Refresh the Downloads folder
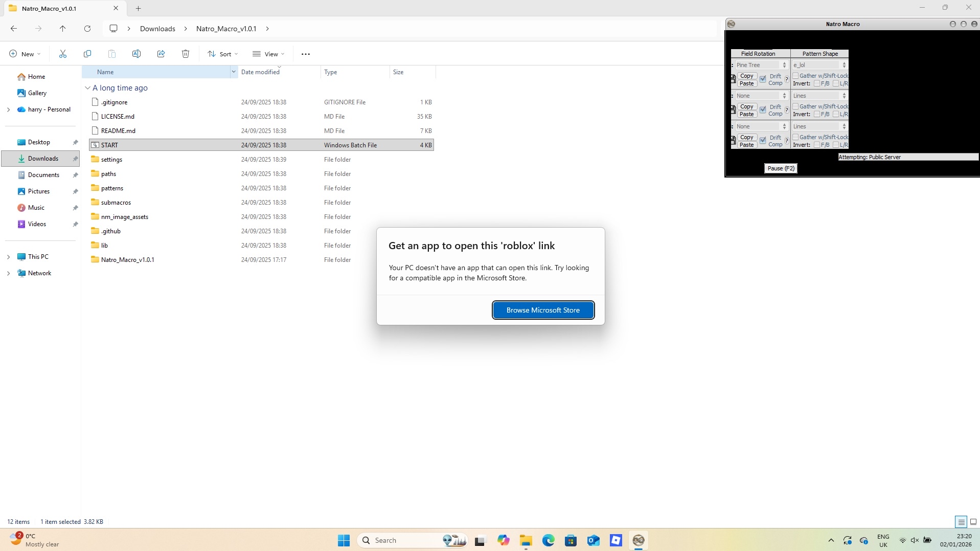Viewport: 980px width, 551px height. pos(87,29)
